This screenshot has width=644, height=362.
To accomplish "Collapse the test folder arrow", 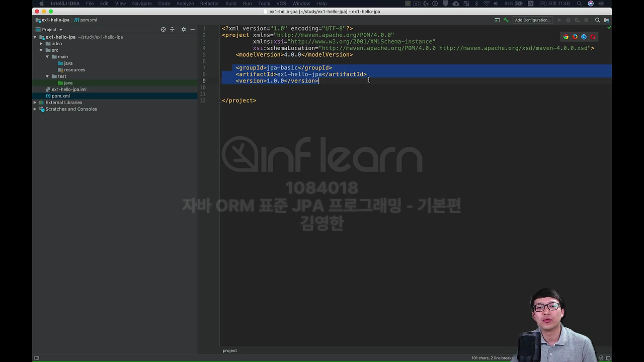I will click(x=47, y=76).
